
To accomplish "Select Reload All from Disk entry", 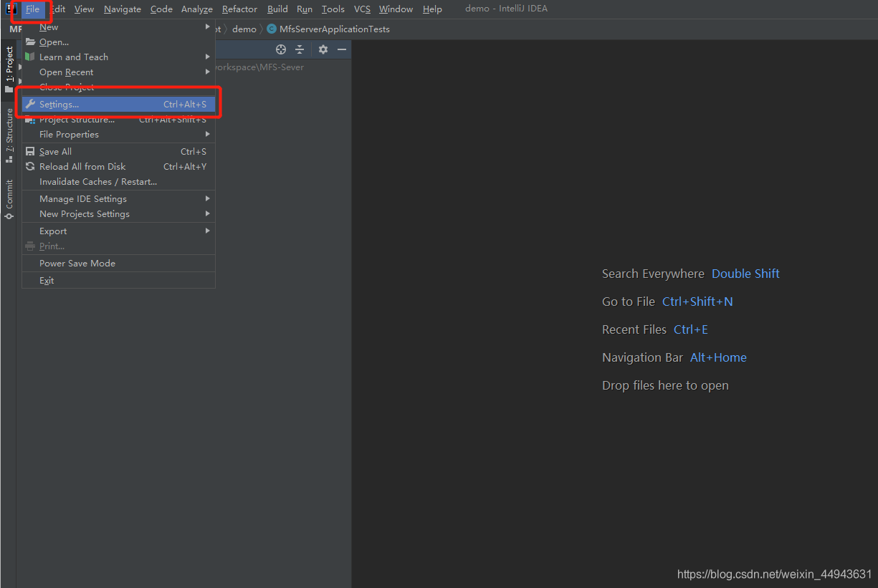I will (x=118, y=167).
